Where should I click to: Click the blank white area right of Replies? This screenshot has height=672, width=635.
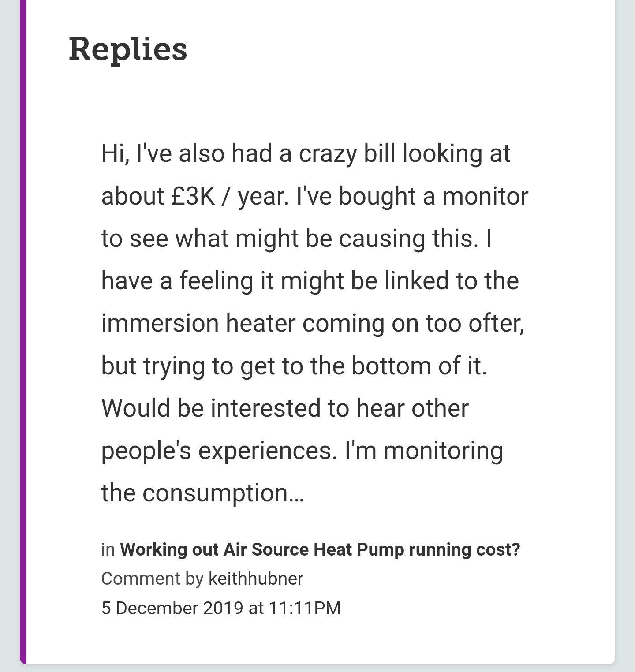(397, 49)
